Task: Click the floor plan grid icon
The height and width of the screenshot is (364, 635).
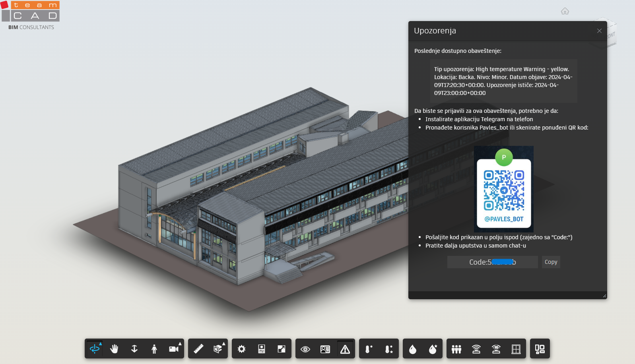Action: tap(516, 349)
